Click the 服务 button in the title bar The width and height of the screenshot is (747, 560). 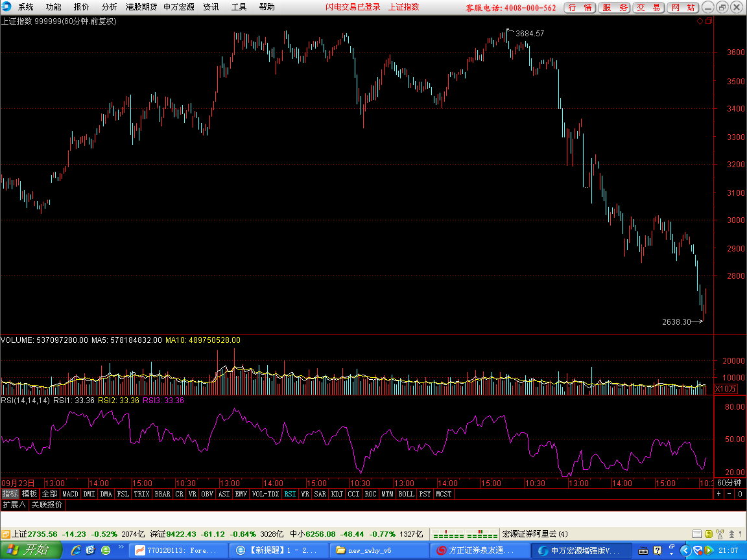(x=615, y=8)
